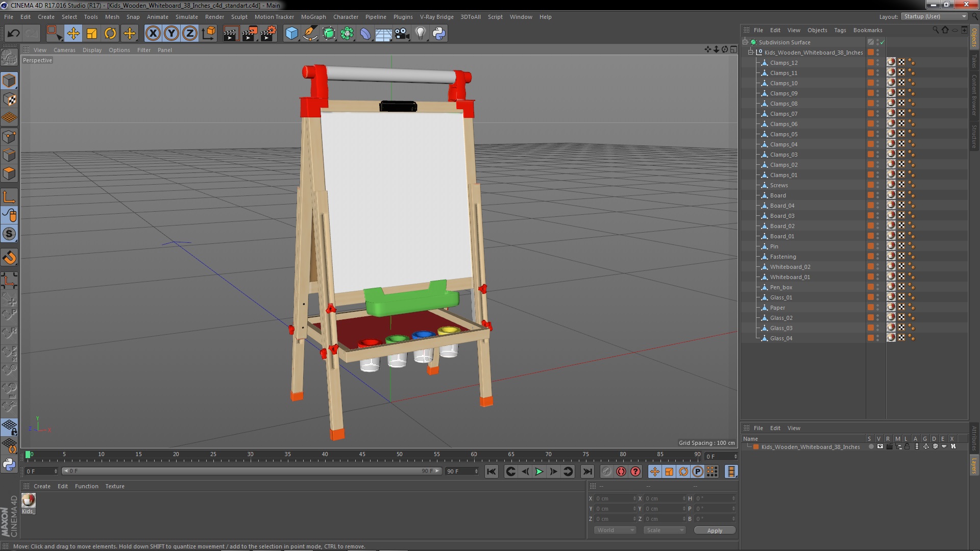Image resolution: width=980 pixels, height=551 pixels.
Task: Open the Layout dropdown Startup (User)
Action: [x=935, y=16]
